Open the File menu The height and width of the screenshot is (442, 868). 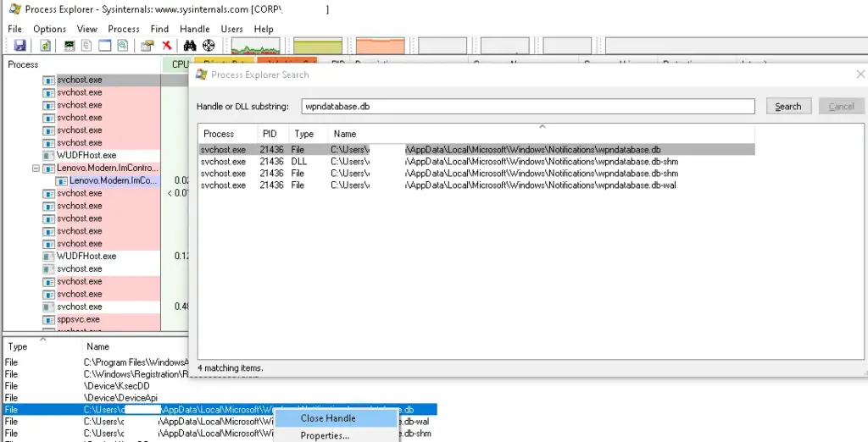coord(15,29)
